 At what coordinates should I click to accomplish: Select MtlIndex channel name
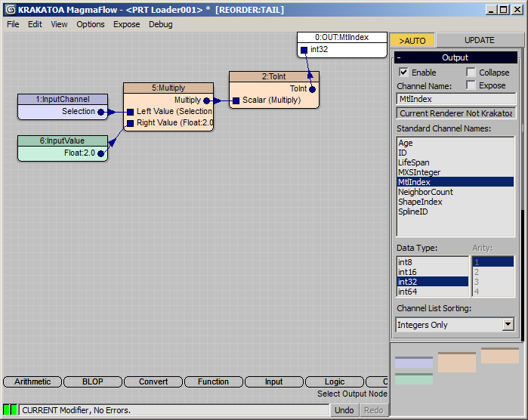tap(455, 182)
